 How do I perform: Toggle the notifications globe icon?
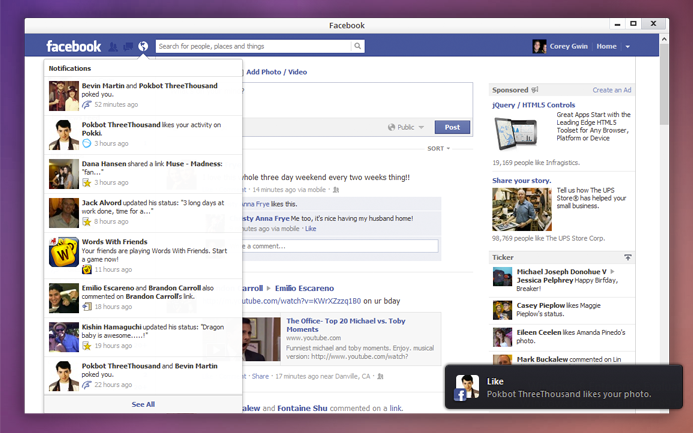click(x=143, y=46)
